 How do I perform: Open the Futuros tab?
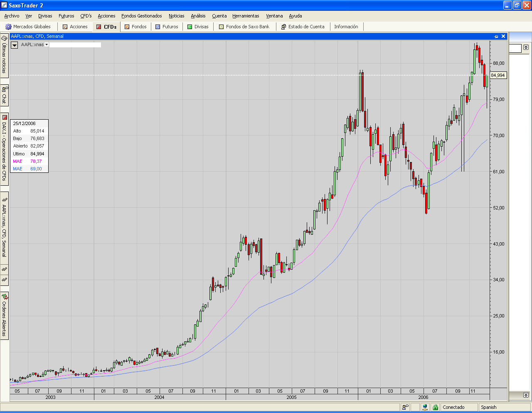pyautogui.click(x=167, y=27)
